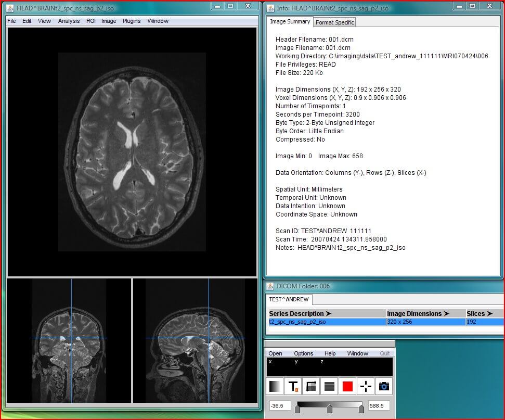
Task: Click the Java icon in DICOM Folder title
Action: pos(270,286)
